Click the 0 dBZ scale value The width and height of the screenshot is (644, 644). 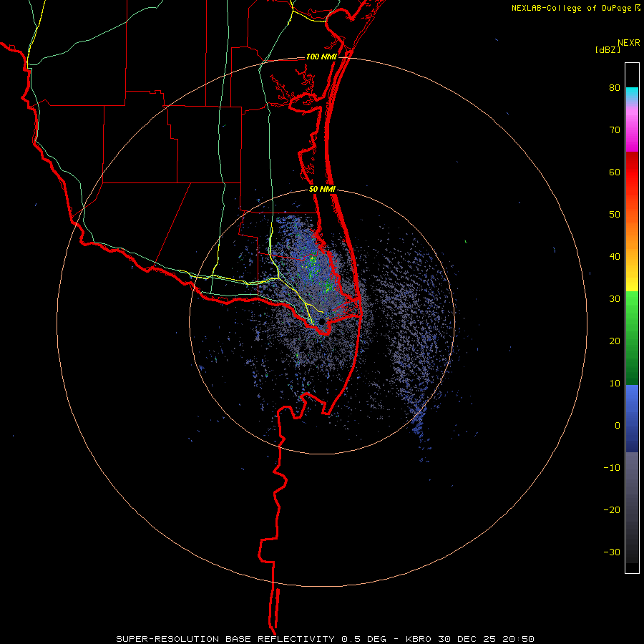pyautogui.click(x=618, y=426)
